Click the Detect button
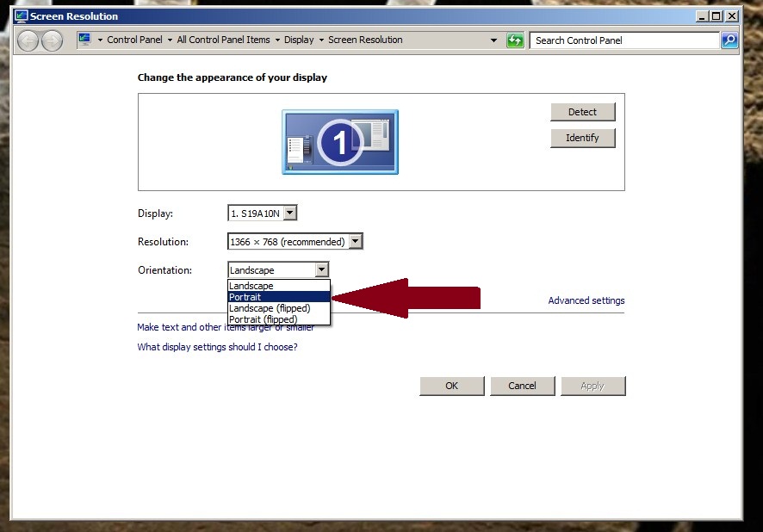763x532 pixels. (x=582, y=112)
